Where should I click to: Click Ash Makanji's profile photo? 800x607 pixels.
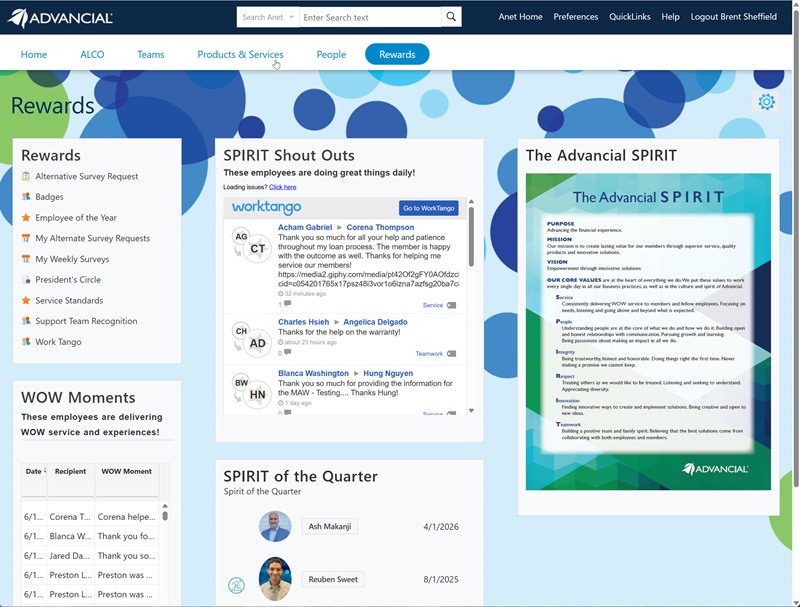tap(275, 526)
